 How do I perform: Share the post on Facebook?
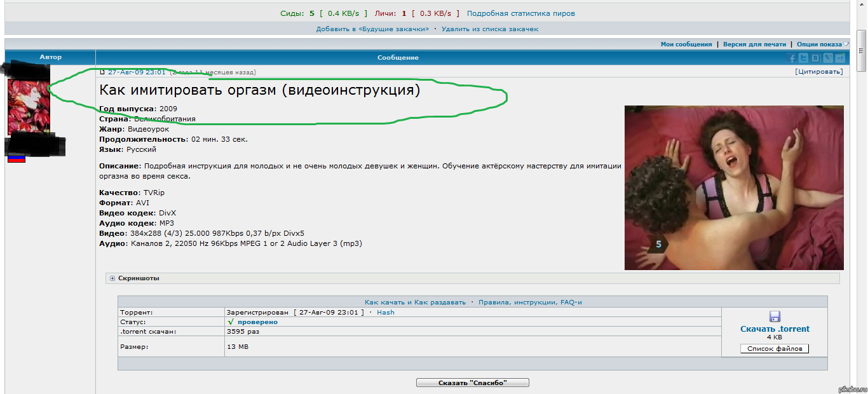(792, 58)
